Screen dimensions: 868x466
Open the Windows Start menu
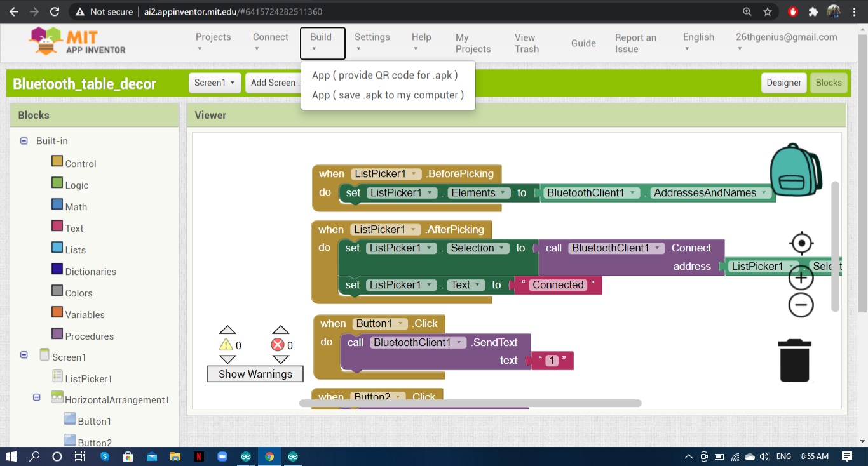(11, 456)
